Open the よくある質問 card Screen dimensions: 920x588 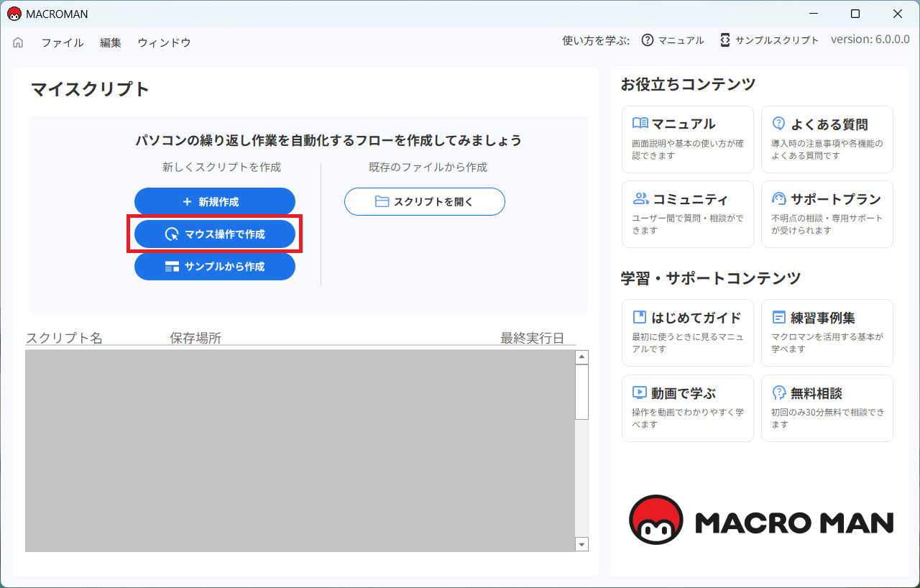(827, 139)
